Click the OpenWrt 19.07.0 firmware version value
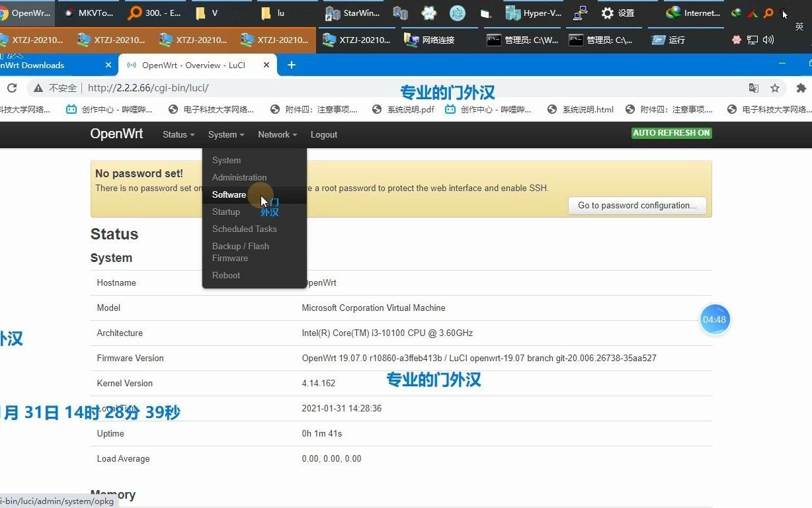The height and width of the screenshot is (508, 812). [x=479, y=358]
